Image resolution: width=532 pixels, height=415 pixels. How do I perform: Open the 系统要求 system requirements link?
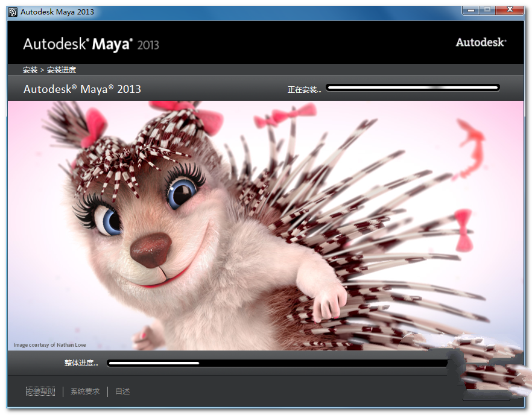[85, 391]
